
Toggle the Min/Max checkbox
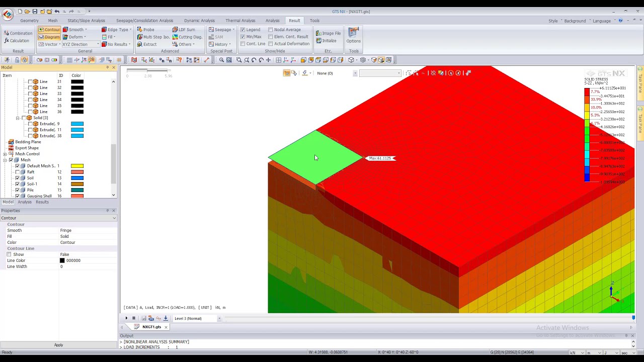point(243,37)
